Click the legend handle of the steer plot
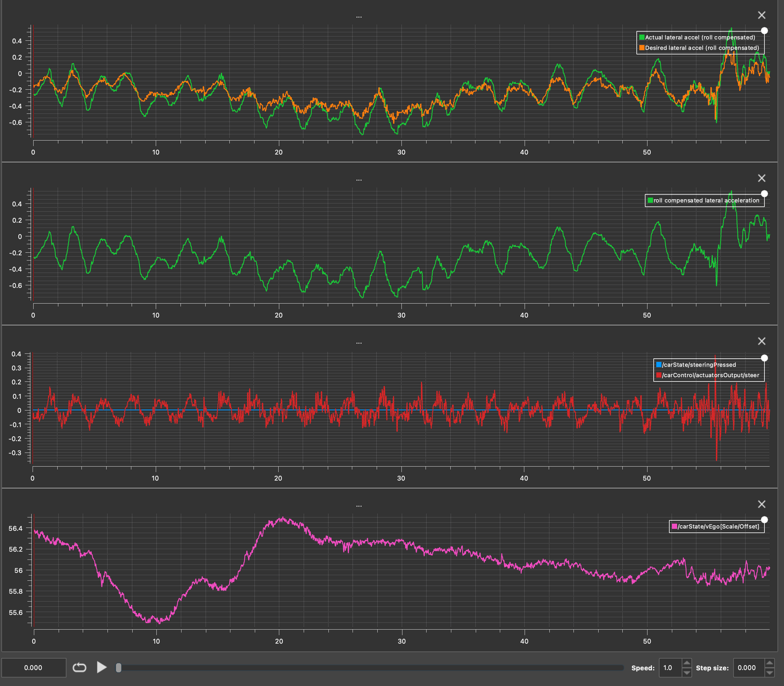The width and height of the screenshot is (784, 686). click(764, 358)
